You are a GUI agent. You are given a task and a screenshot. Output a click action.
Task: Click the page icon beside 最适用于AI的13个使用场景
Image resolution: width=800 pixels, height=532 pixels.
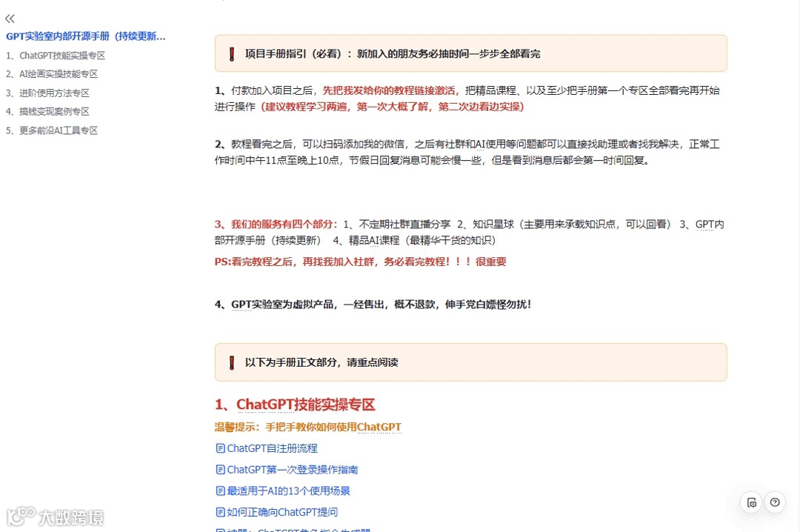[x=220, y=491]
